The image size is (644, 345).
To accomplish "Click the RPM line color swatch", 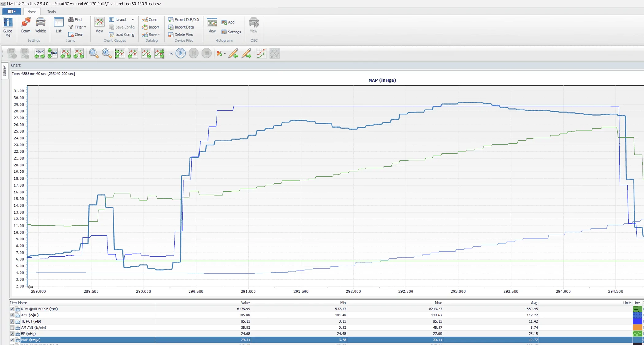I will [x=638, y=309].
